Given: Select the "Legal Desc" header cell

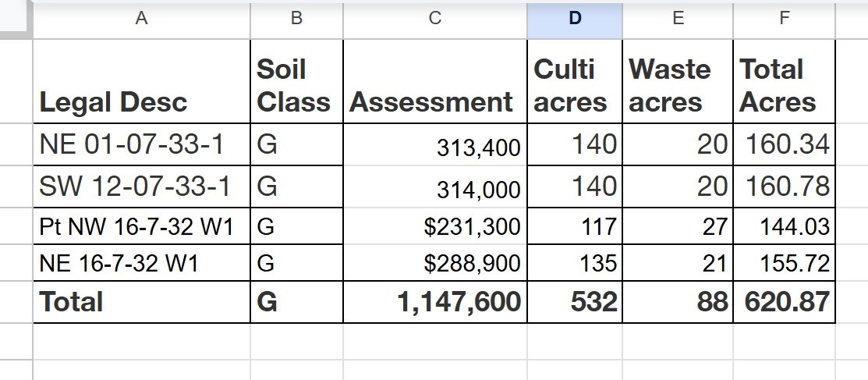Looking at the screenshot, I should pos(141,81).
